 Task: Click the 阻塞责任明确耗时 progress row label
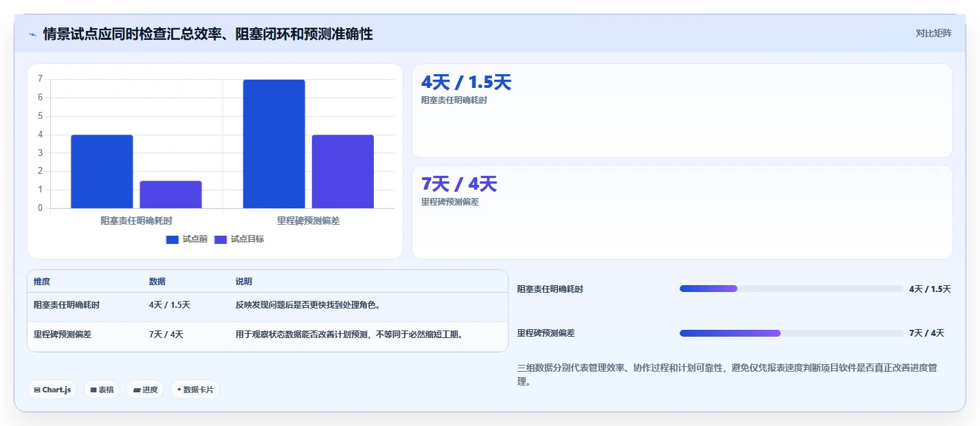coord(550,289)
